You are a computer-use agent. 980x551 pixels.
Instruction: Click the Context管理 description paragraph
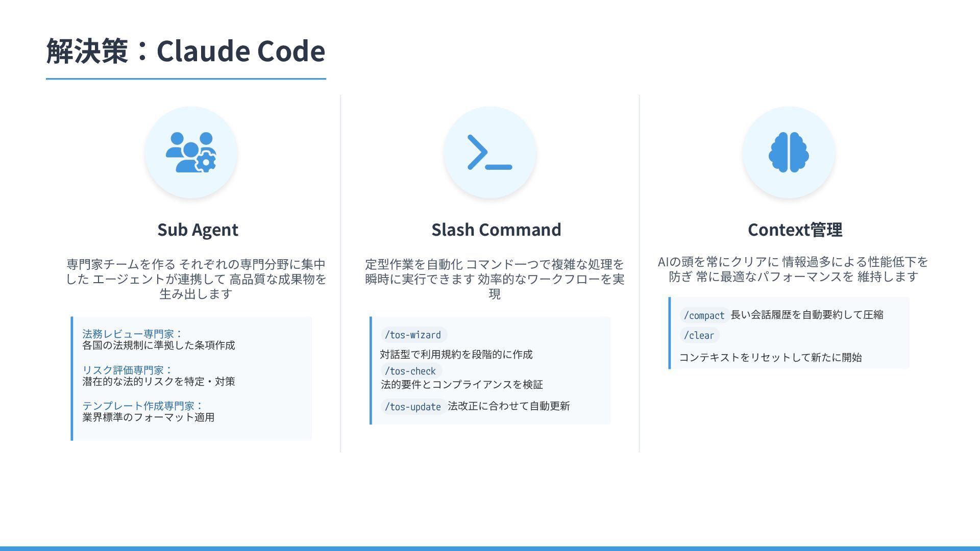pyautogui.click(x=794, y=269)
